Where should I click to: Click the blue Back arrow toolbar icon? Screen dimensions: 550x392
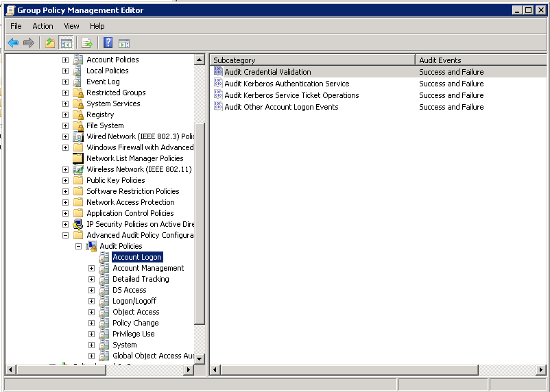[x=13, y=43]
